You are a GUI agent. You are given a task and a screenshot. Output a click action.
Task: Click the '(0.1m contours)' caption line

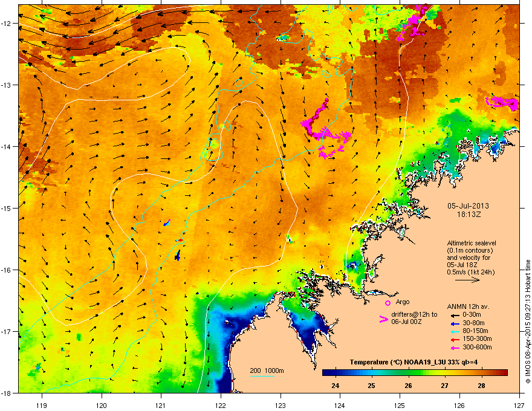pos(470,251)
